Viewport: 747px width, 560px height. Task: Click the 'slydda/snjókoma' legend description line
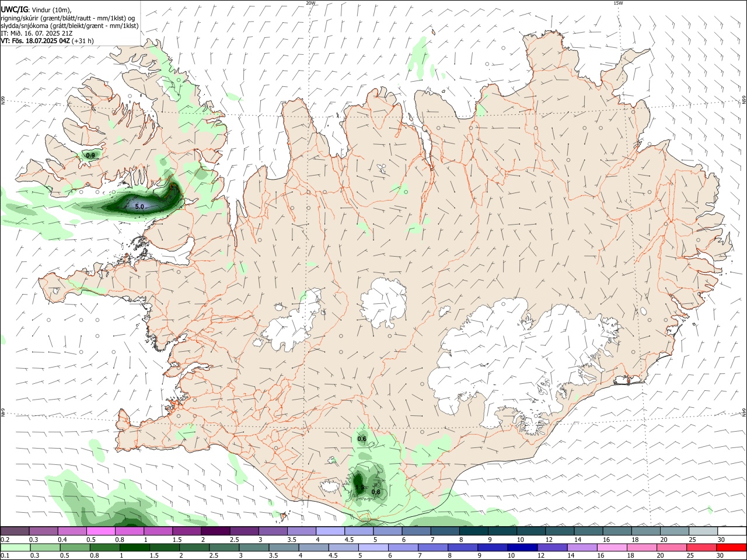click(69, 26)
